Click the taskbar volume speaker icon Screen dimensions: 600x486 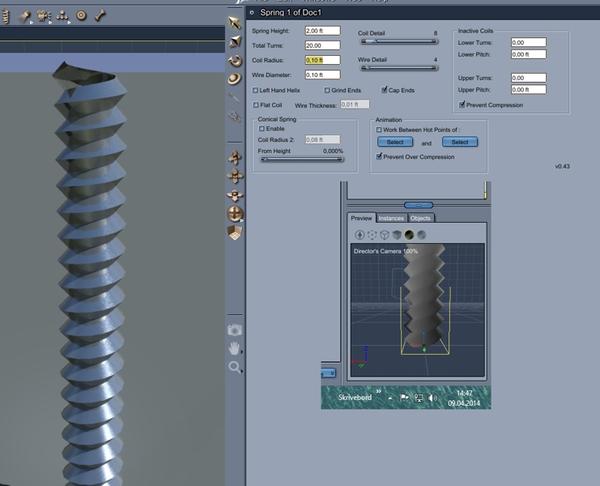coord(432,398)
